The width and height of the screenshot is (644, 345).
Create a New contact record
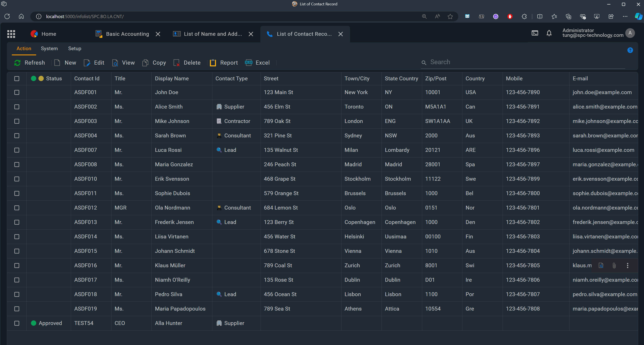(x=65, y=63)
